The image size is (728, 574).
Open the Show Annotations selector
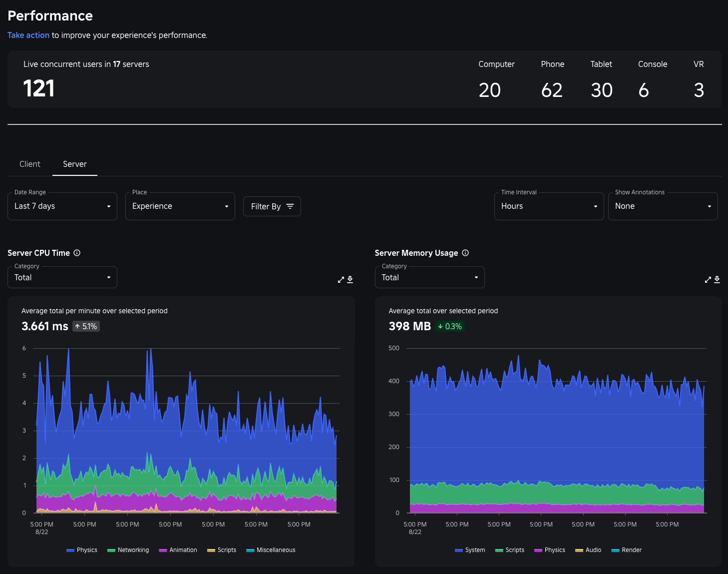point(663,206)
